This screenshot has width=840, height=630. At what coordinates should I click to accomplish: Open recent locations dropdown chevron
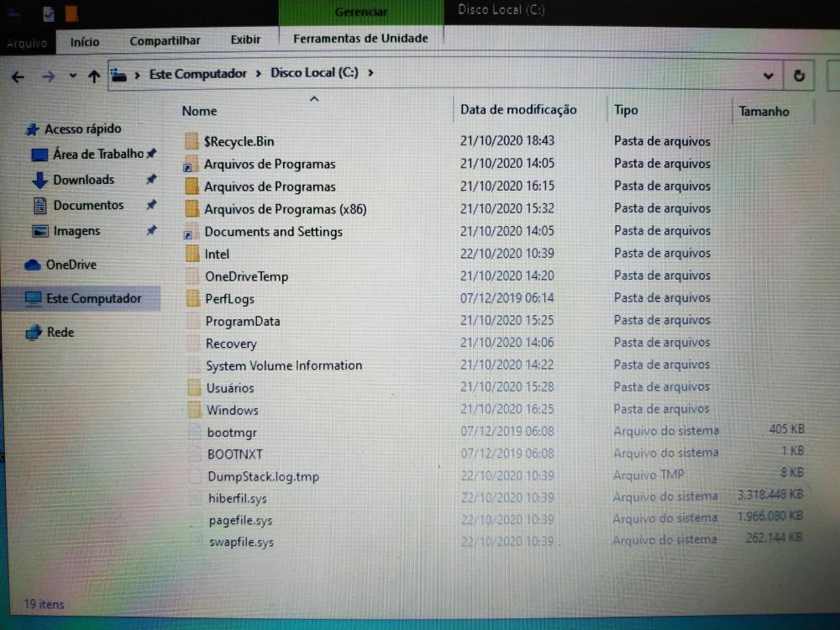pos(73,76)
